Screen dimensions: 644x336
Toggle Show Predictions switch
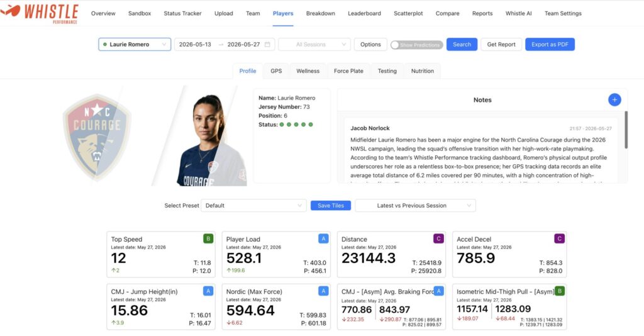(x=416, y=45)
